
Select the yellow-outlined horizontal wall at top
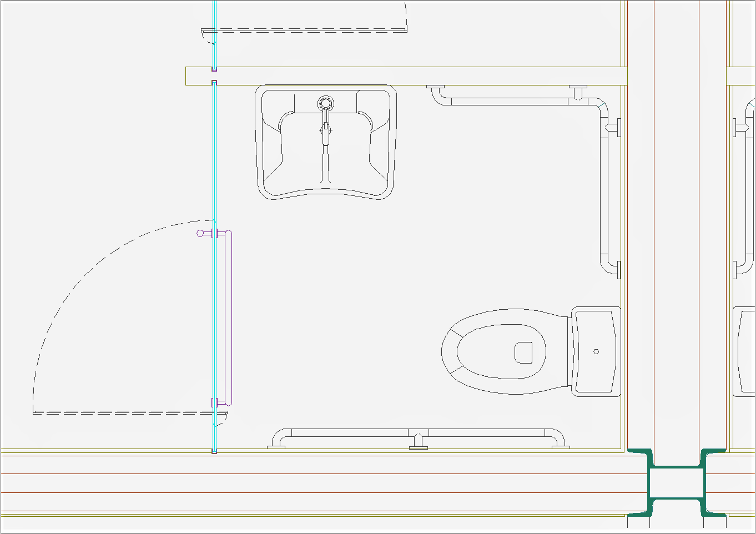tap(405, 76)
